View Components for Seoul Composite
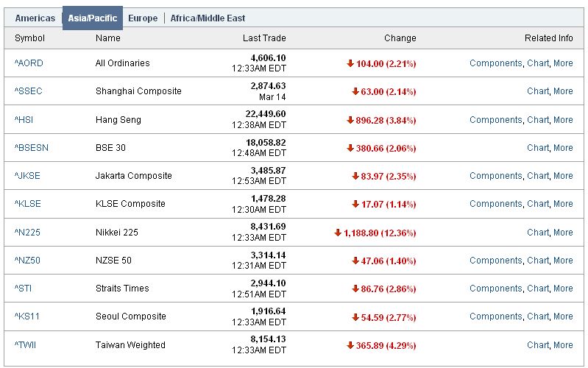Image resolution: width=588 pixels, height=368 pixels. coord(496,316)
